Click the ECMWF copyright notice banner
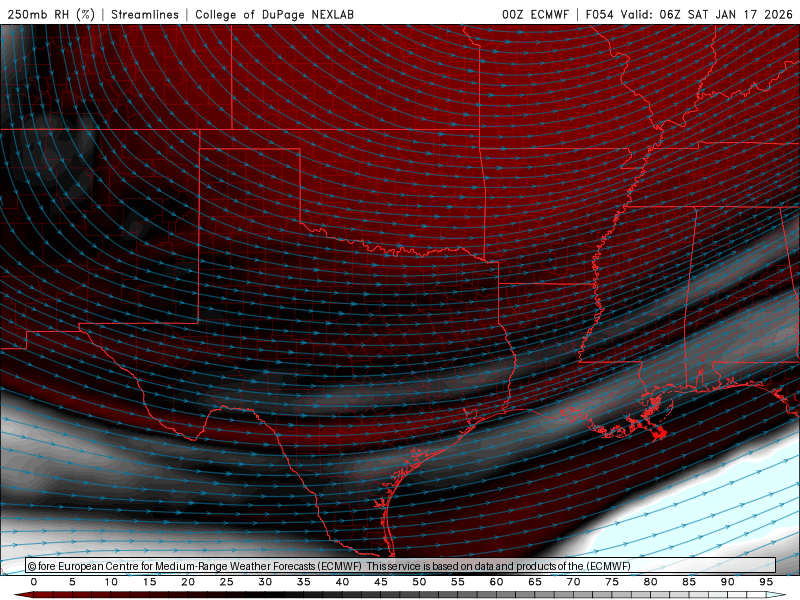 [x=401, y=566]
